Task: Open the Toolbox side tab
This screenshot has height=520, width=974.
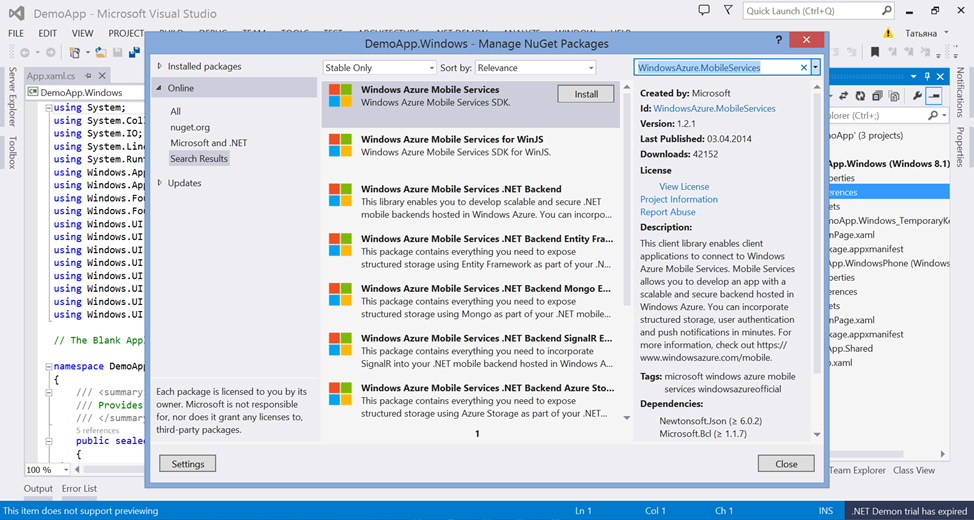Action: point(12,153)
